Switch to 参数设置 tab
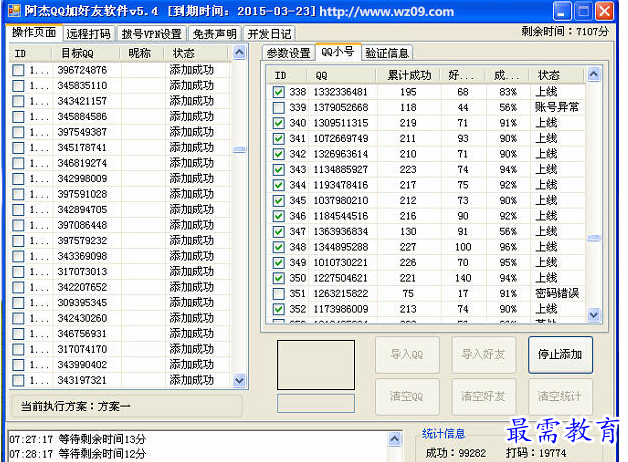628x462 pixels. [288, 53]
